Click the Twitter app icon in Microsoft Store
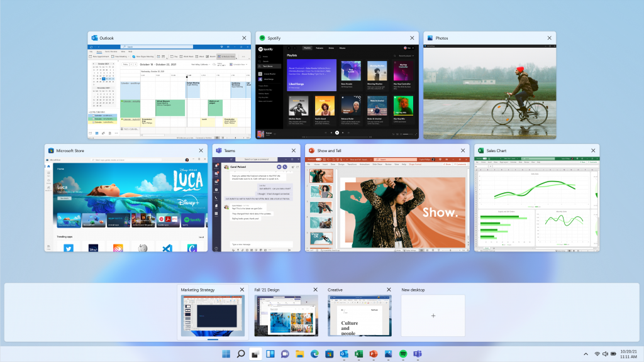This screenshot has height=362, width=644. 69,248
